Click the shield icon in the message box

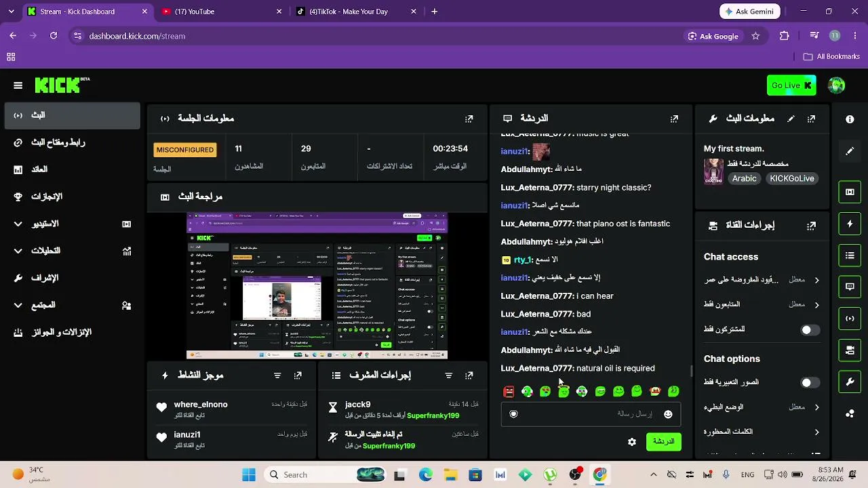point(513,414)
